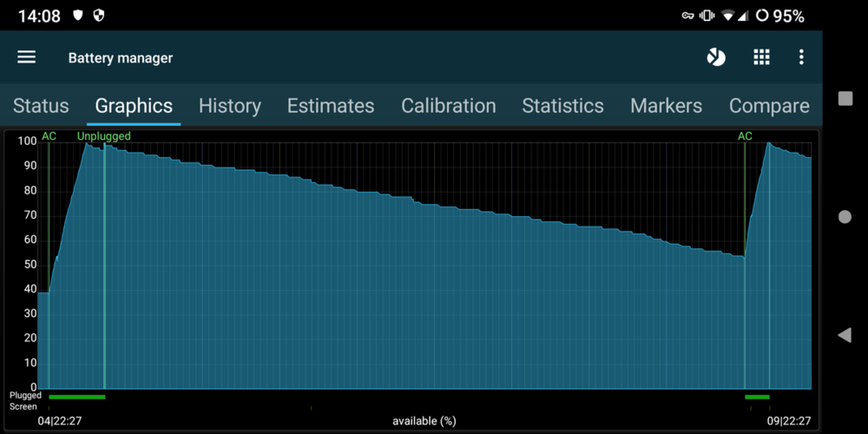
Task: Select the Calibration tab
Action: click(448, 106)
